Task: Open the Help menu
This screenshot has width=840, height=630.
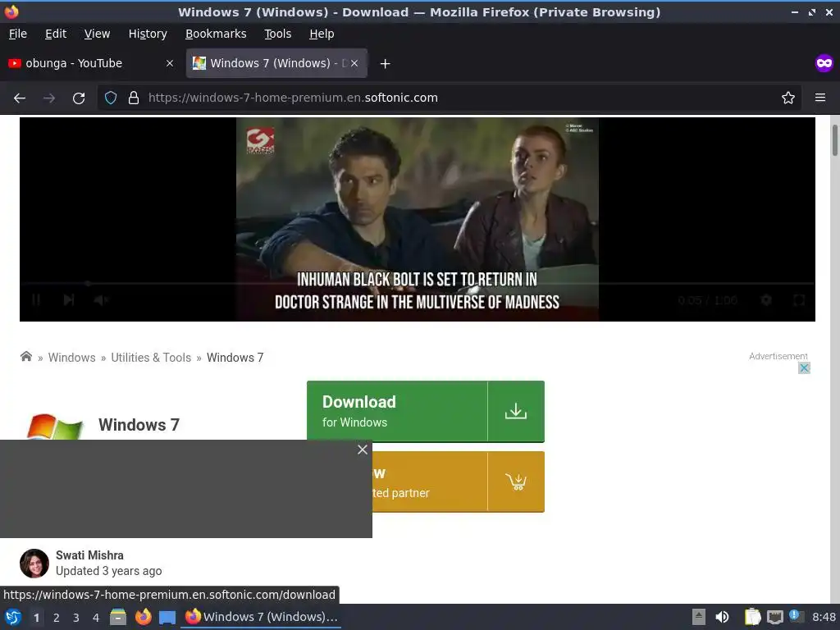Action: click(322, 34)
